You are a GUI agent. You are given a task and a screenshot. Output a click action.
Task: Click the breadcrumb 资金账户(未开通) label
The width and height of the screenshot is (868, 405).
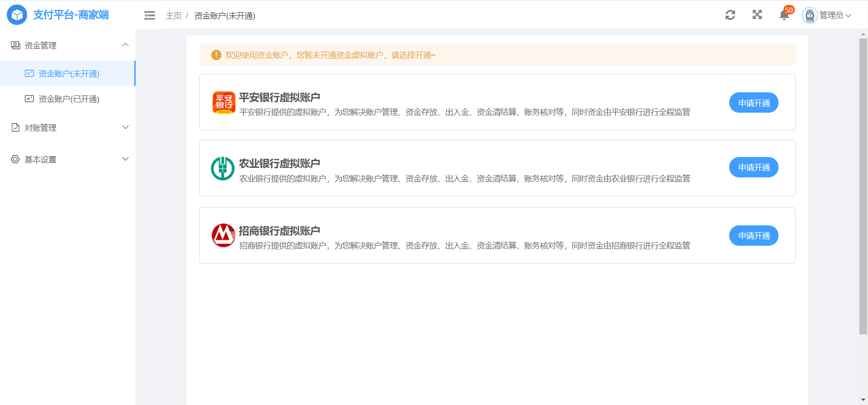(225, 16)
